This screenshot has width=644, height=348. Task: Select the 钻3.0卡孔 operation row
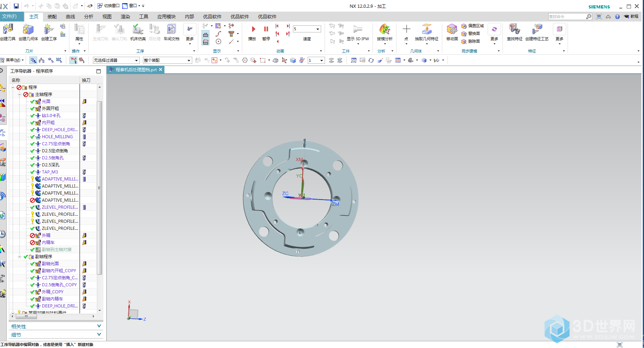tap(51, 115)
